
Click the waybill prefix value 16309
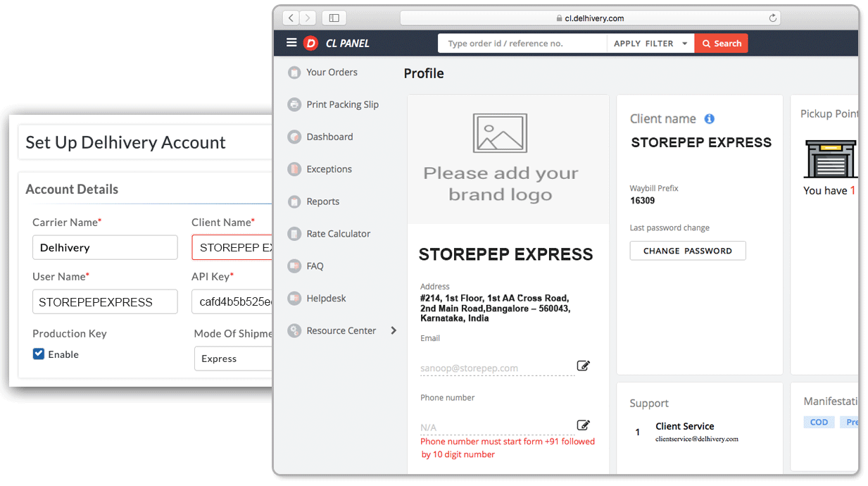tap(643, 201)
